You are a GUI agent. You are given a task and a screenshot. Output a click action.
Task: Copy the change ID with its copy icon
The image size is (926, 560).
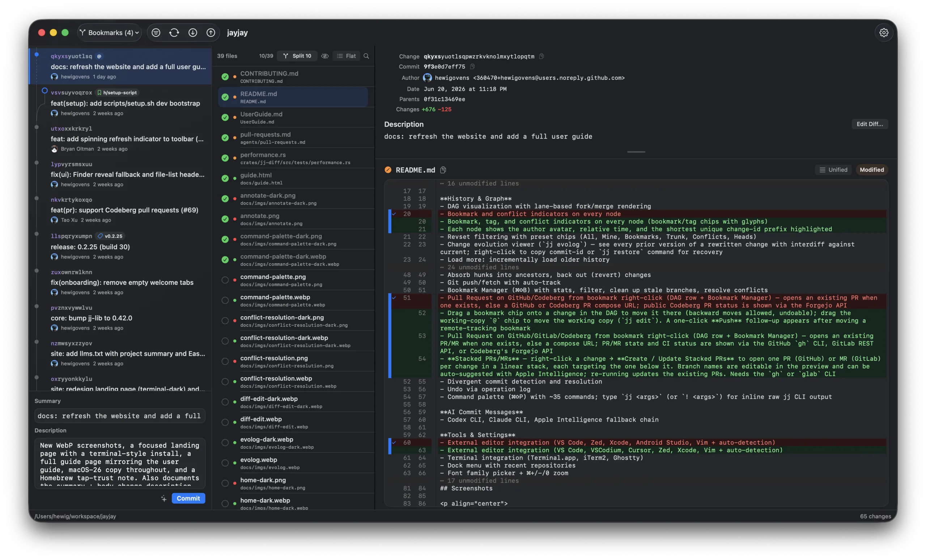pyautogui.click(x=541, y=56)
